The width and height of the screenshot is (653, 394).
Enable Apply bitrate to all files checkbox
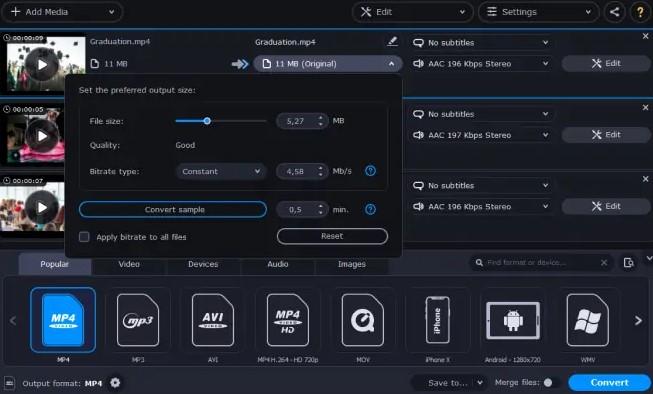pyautogui.click(x=84, y=237)
